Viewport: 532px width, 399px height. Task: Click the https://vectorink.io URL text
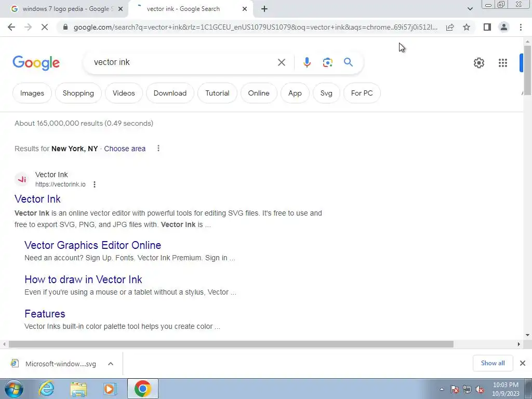point(60,184)
